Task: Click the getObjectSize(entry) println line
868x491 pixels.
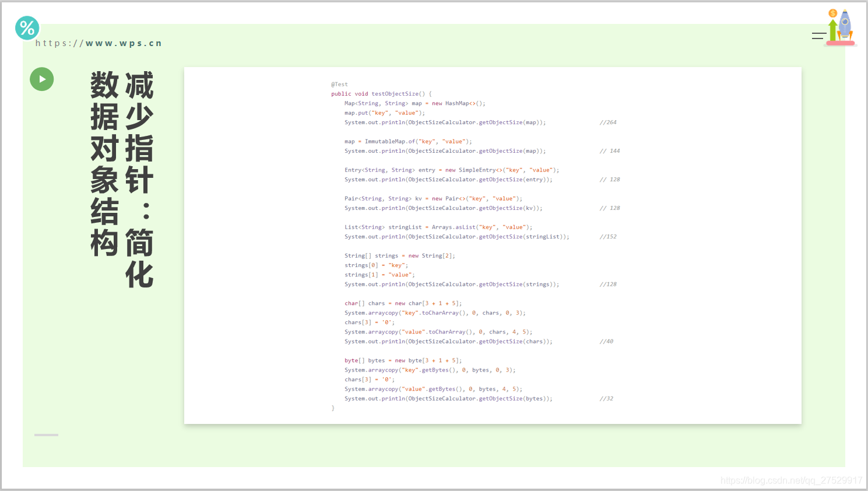Action: click(x=448, y=180)
